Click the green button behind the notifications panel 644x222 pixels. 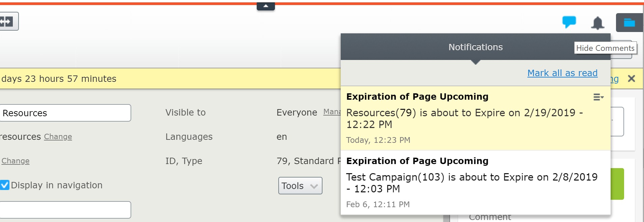[617, 184]
